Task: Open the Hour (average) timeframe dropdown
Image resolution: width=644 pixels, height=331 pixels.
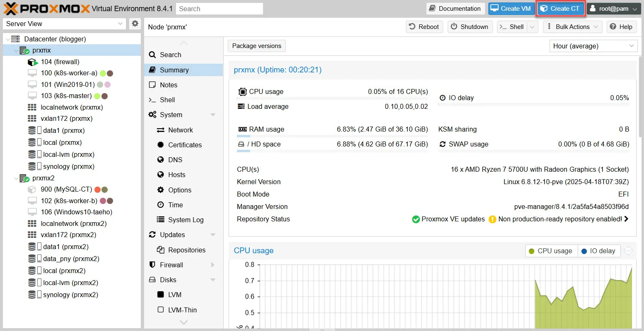Action: point(593,46)
